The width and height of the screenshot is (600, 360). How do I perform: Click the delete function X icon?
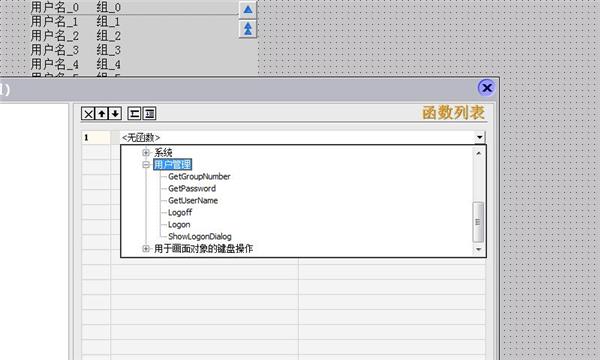[x=88, y=114]
